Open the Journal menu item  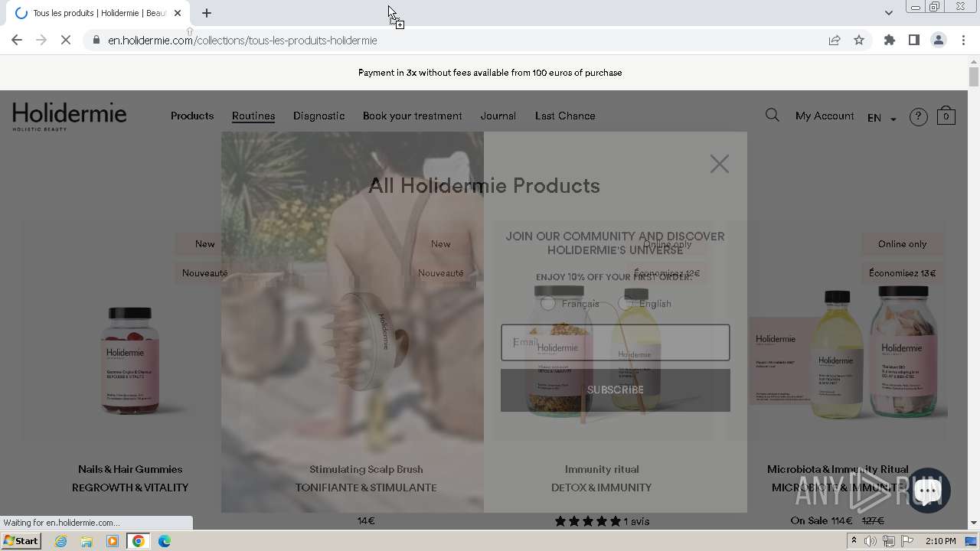tap(498, 116)
